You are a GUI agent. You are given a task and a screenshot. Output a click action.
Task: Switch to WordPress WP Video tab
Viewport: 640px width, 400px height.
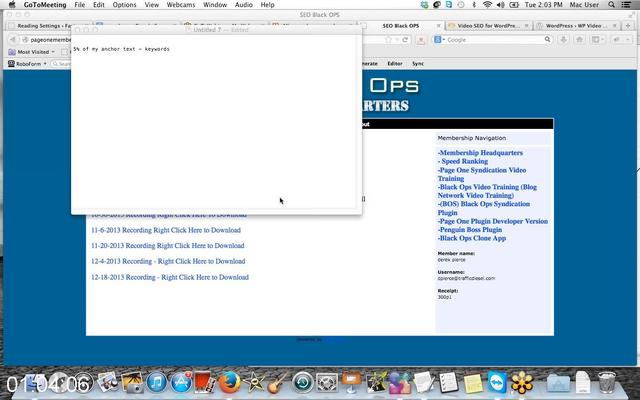tap(577, 25)
